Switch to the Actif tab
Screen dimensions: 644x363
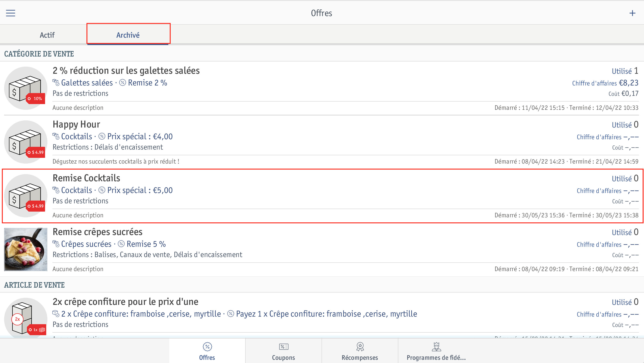click(x=47, y=35)
